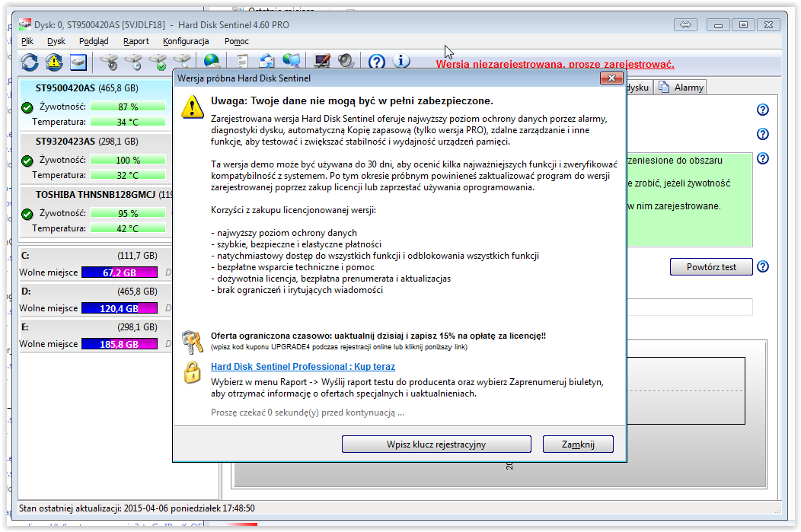Open the Konfiguracja menu
This screenshot has width=801, height=532.
tap(186, 41)
